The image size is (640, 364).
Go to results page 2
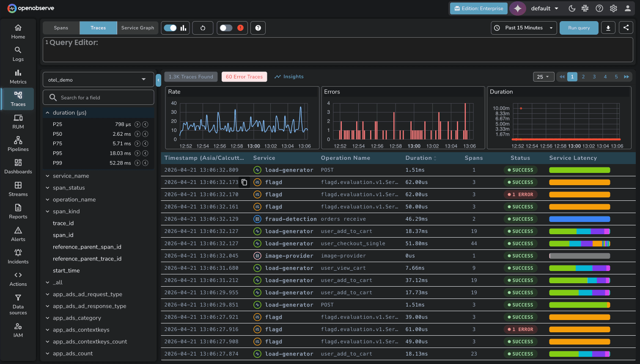pyautogui.click(x=583, y=77)
